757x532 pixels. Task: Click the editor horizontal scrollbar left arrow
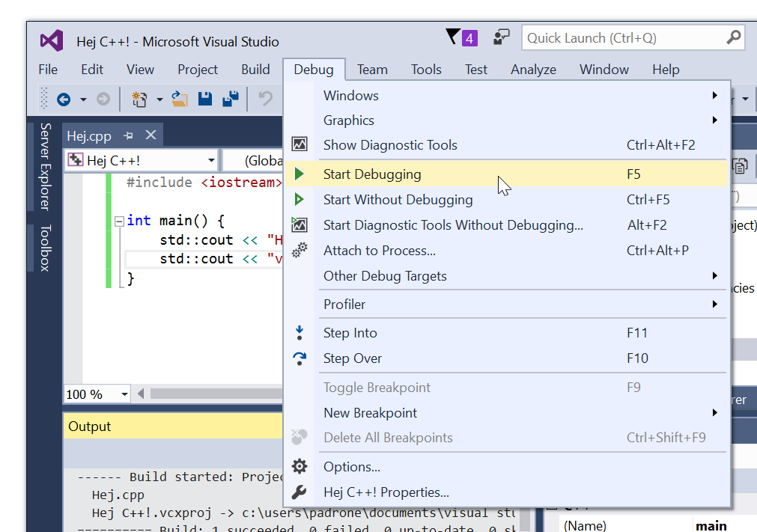tap(141, 394)
